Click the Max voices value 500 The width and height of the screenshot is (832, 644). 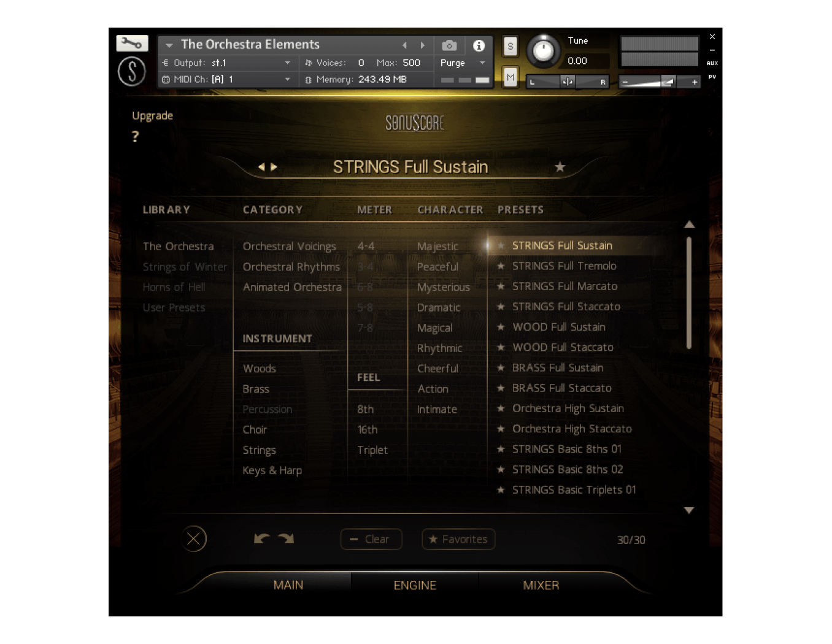click(411, 63)
